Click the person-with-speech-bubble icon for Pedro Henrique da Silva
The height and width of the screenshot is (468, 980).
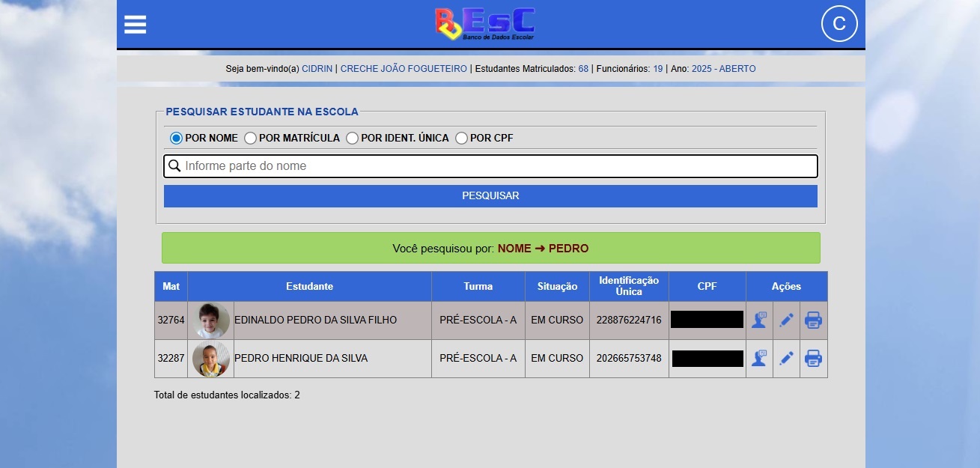click(759, 359)
